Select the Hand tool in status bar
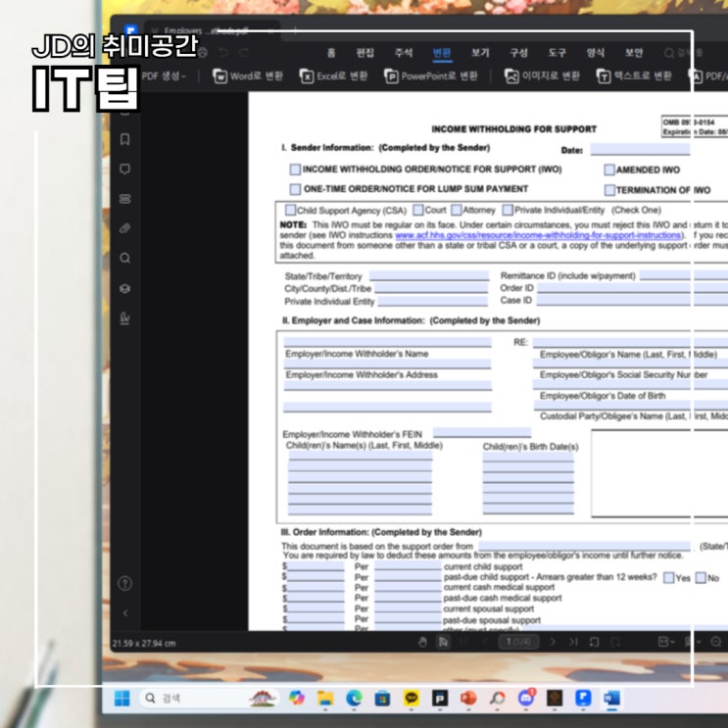Image resolution: width=728 pixels, height=728 pixels. (423, 642)
